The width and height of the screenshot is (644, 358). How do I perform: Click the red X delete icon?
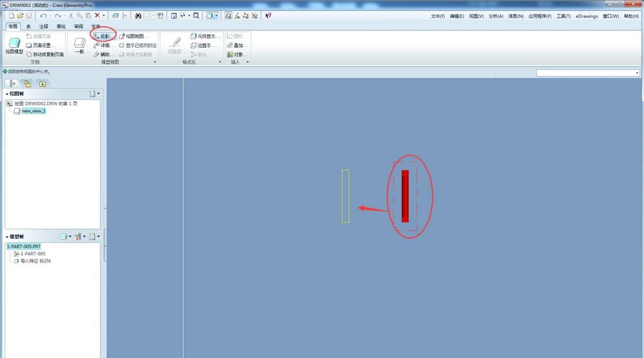(97, 15)
